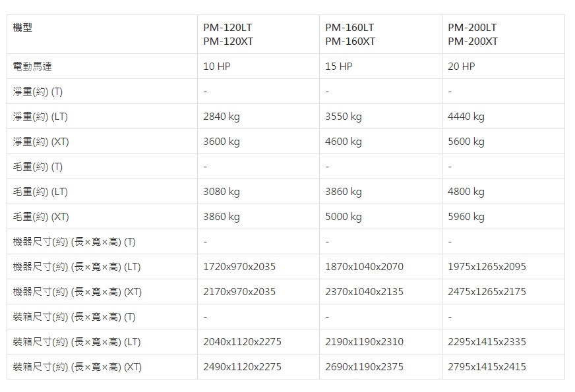The height and width of the screenshot is (392, 575).
Task: Click the 淨重(約) (XT) row label
Action: [x=41, y=142]
